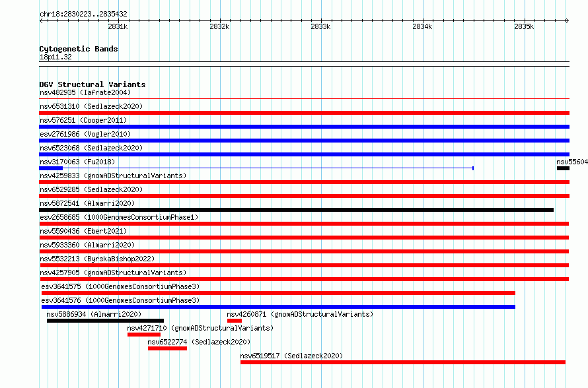This screenshot has height=388, width=588.
Task: Click the 2835k ruler tick label
Action: click(524, 26)
